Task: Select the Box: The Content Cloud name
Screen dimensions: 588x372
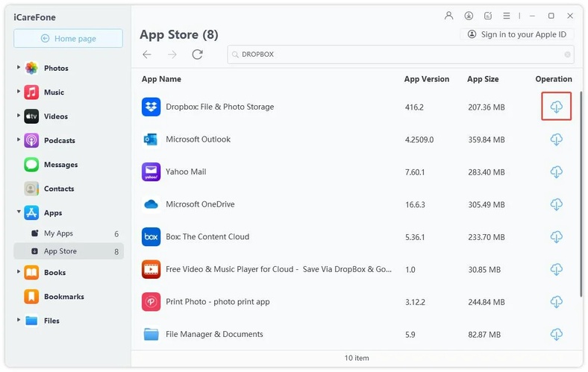Action: (x=207, y=237)
